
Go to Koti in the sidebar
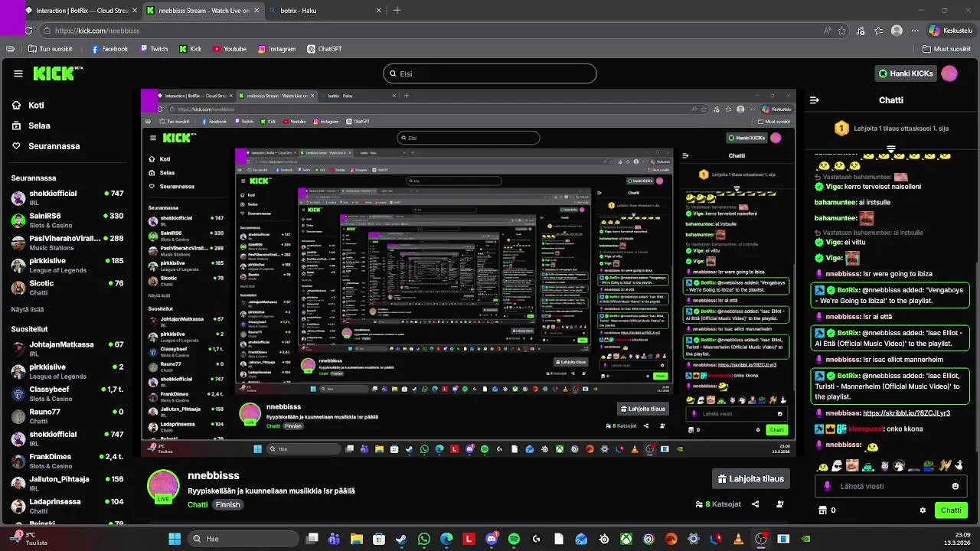36,106
